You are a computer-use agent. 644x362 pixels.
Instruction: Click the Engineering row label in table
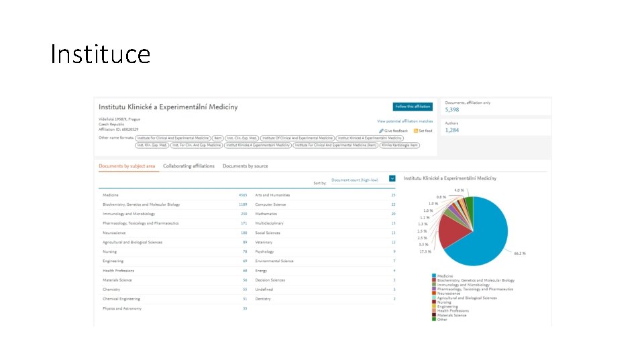[113, 261]
